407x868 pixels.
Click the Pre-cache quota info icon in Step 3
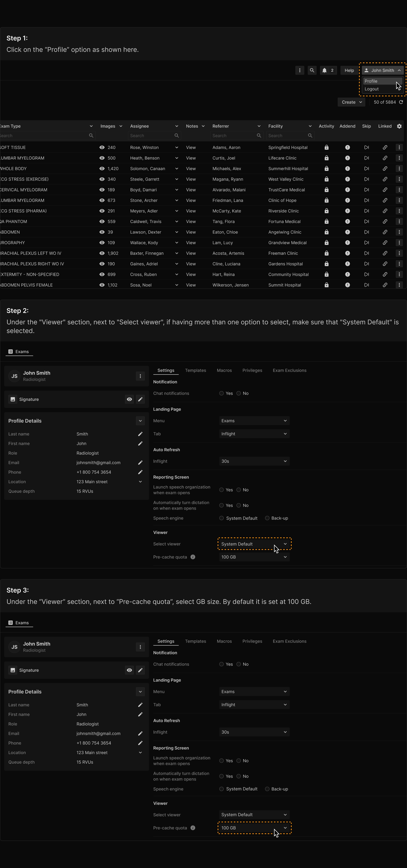(193, 828)
